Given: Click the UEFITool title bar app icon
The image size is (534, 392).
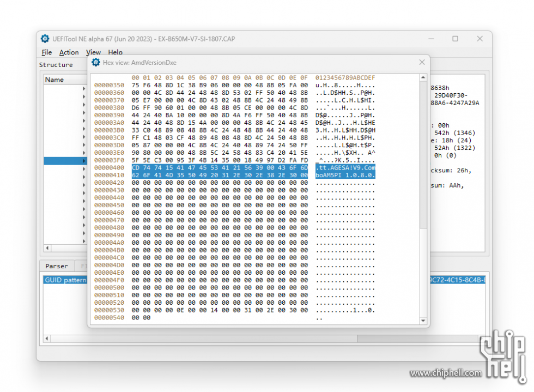Looking at the screenshot, I should click(x=45, y=39).
